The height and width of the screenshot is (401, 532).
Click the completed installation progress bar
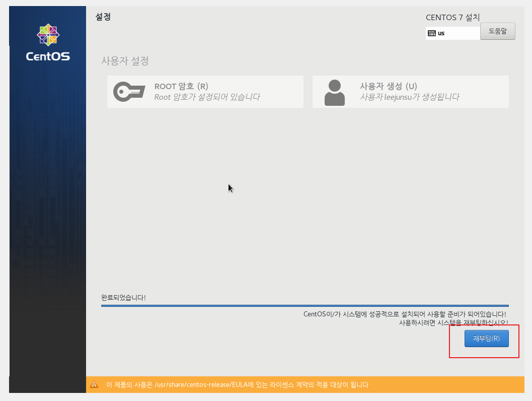coord(305,306)
